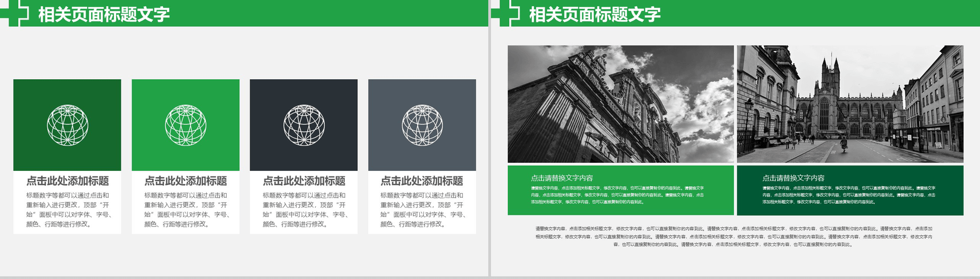This screenshot has width=980, height=279.
Task: Select the photo of the baroque building with clouds
Action: pyautogui.click(x=620, y=104)
